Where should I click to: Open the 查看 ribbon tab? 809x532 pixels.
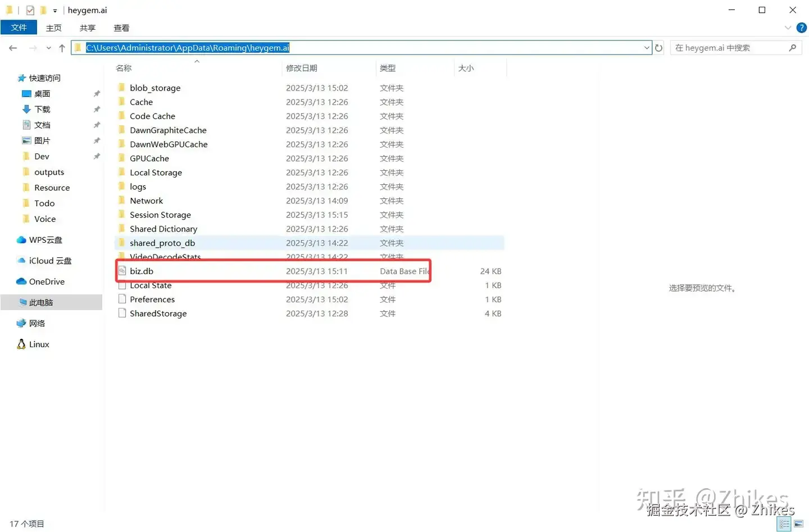click(121, 28)
